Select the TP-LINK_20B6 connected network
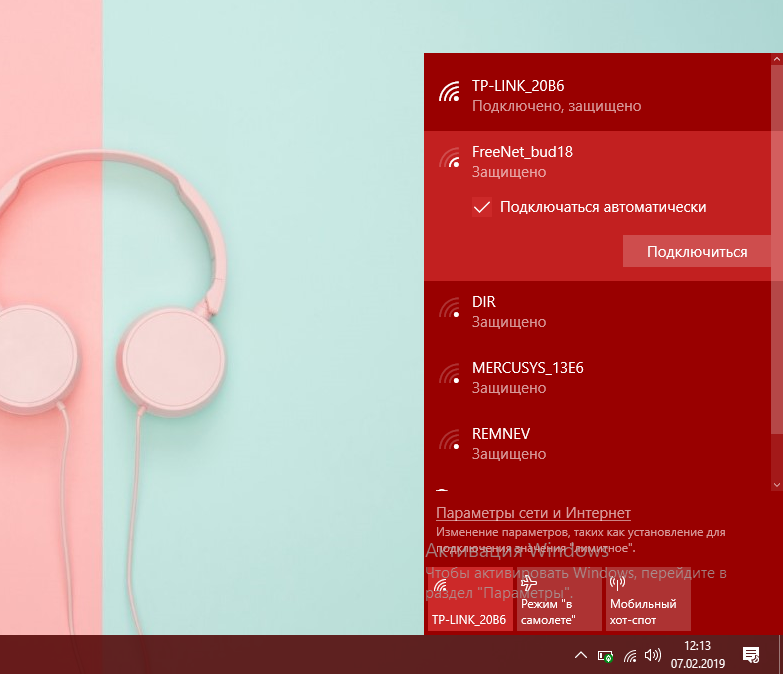Screen dimensions: 783x674 (597, 96)
